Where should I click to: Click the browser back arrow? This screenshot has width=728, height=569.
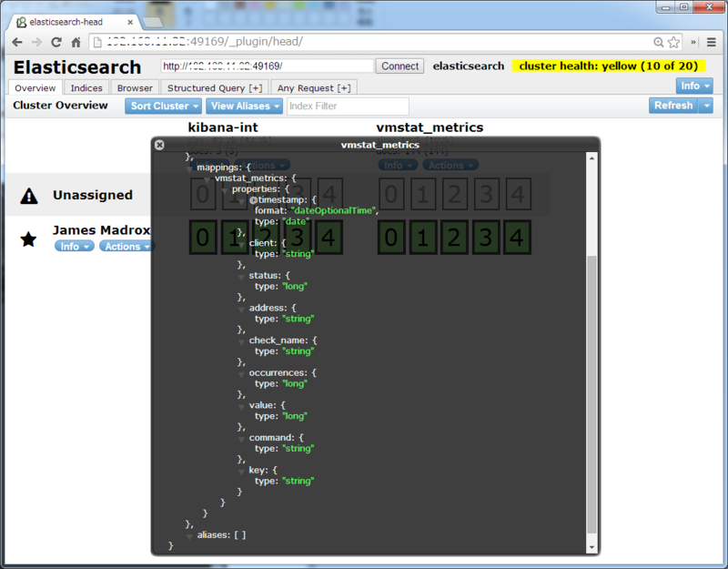coord(15,41)
